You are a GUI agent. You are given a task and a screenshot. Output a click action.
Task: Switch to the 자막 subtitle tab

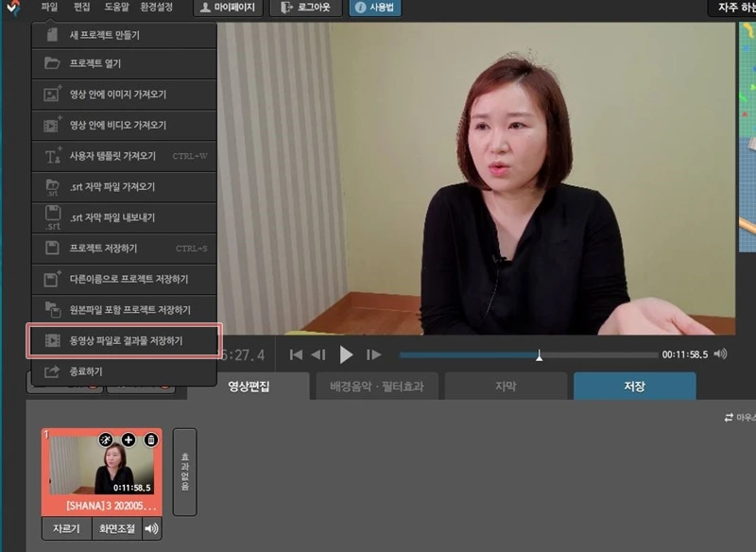coord(507,386)
